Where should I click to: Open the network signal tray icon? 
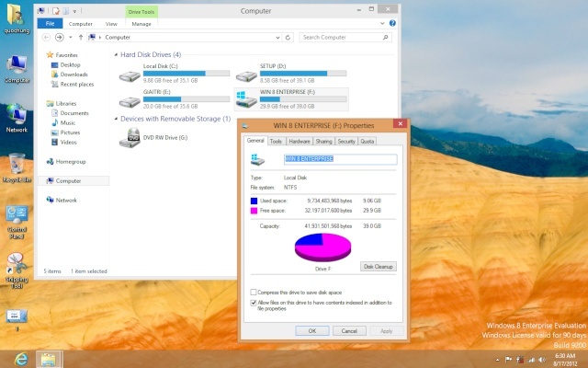(531, 360)
